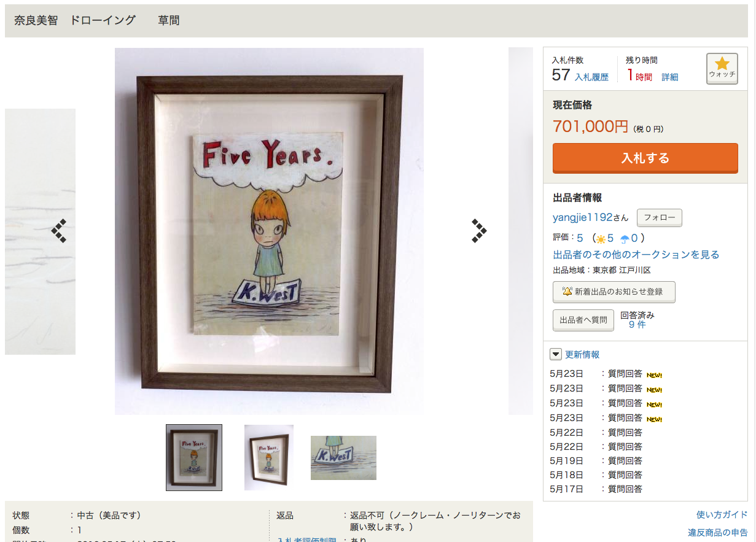The image size is (756, 542).
Task: Click the umbrella bad rating icon
Action: click(x=625, y=239)
